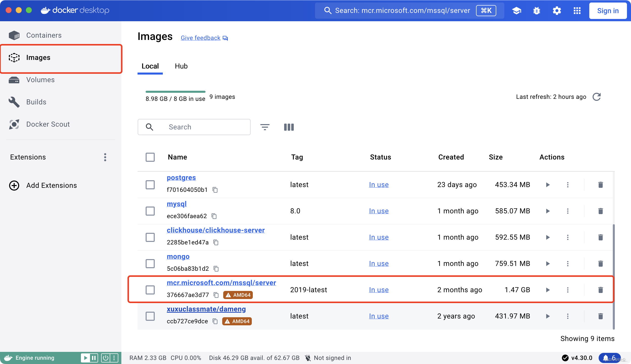Check the mongo image checkbox
Screen dimensions: 631x364
click(150, 264)
